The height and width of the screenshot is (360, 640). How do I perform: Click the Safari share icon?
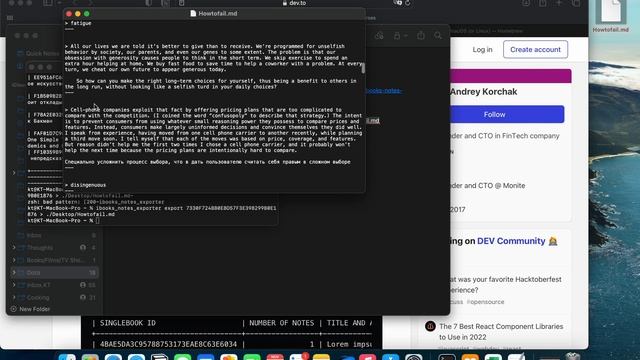[542, 3]
